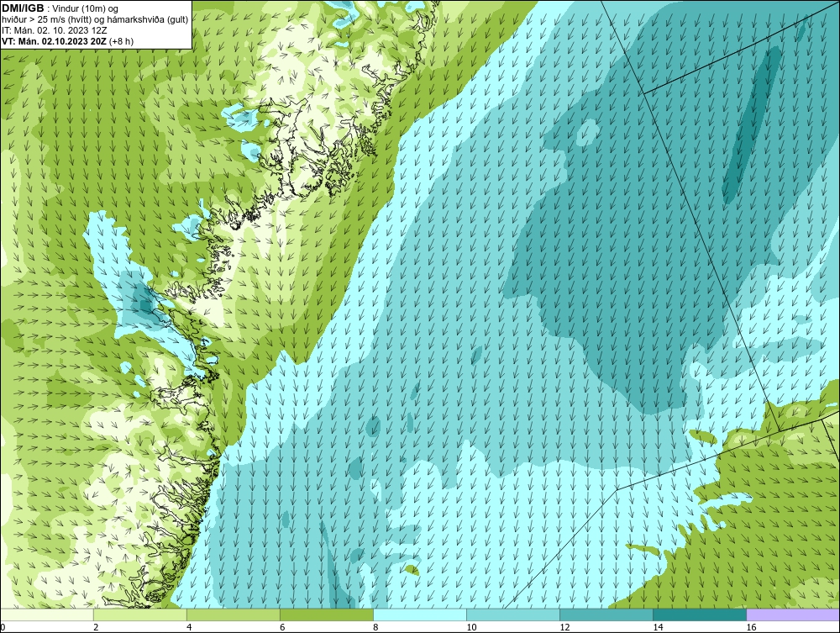Click the 'hviður > 25 m/s' description line
The width and height of the screenshot is (840, 633).
coord(95,20)
